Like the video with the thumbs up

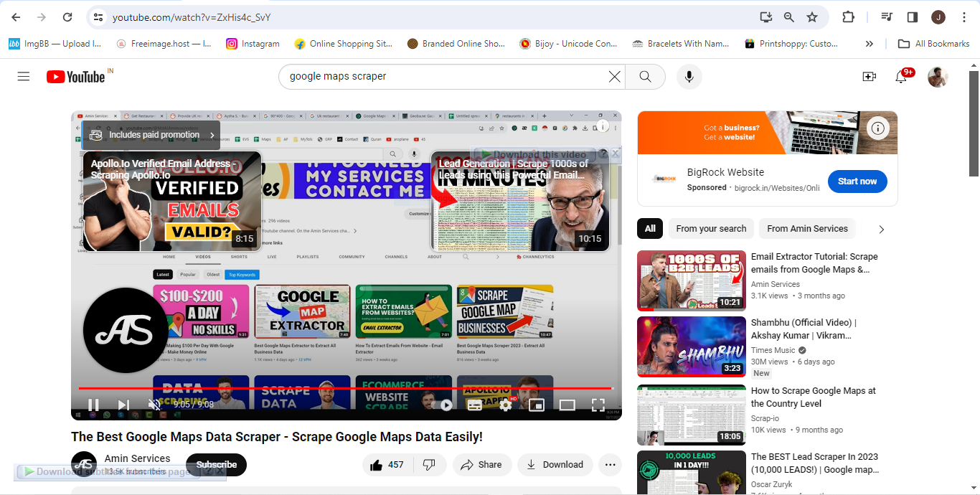pos(387,465)
